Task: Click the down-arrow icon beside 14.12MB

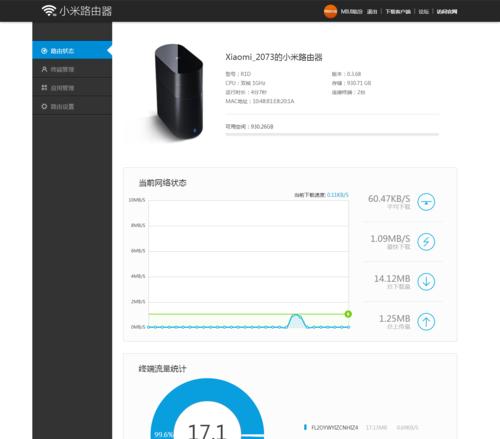Action: 426,282
